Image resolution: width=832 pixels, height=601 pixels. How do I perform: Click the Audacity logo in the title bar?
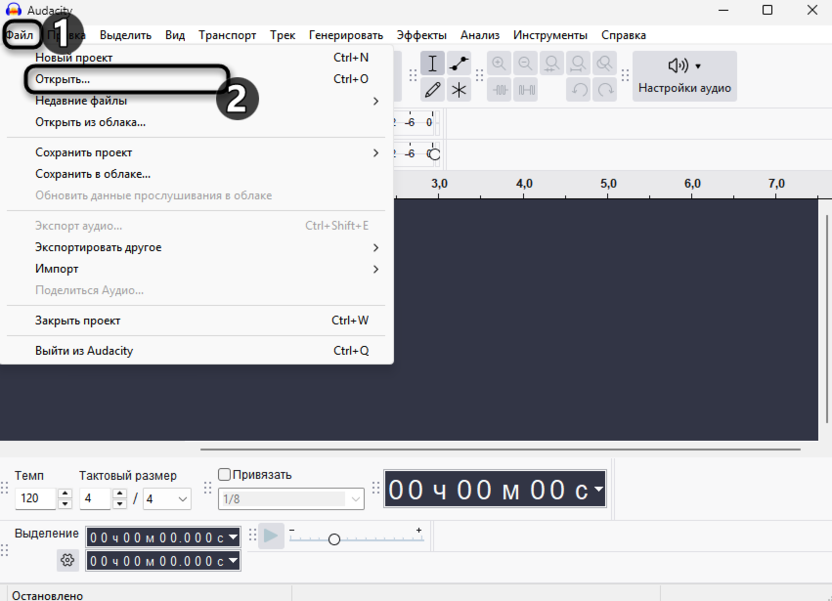click(x=10, y=10)
